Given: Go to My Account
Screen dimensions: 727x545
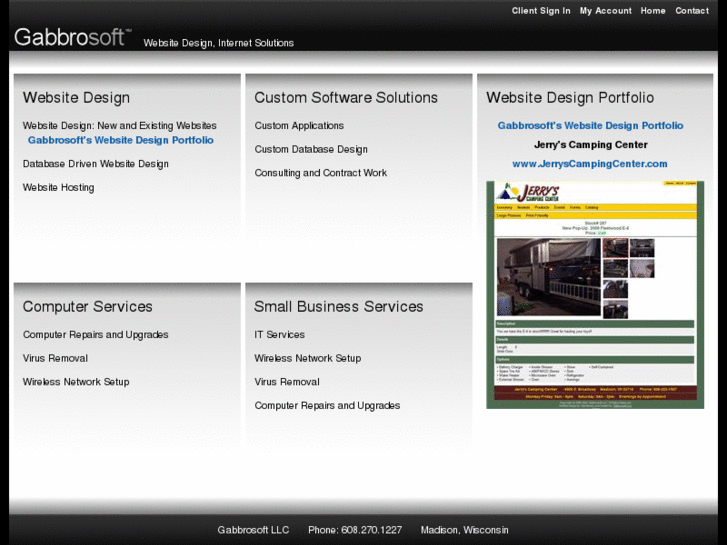Looking at the screenshot, I should click(x=606, y=11).
